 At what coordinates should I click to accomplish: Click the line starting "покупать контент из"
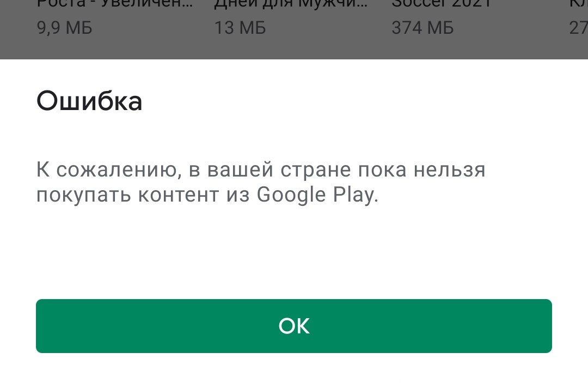pyautogui.click(x=207, y=195)
